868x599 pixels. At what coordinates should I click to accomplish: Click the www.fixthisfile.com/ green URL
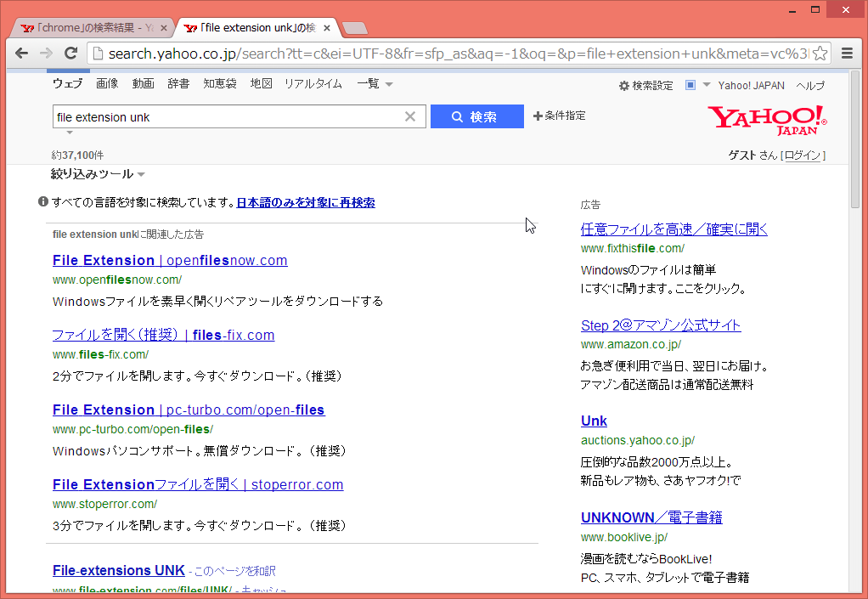point(633,249)
